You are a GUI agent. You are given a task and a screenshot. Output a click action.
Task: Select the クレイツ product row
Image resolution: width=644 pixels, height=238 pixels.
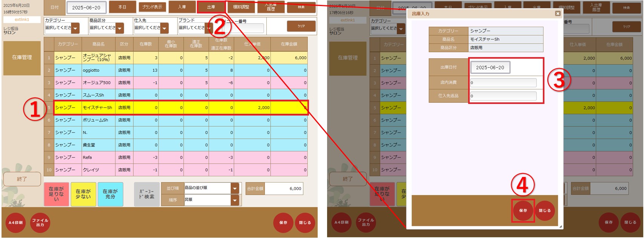pyautogui.click(x=176, y=170)
